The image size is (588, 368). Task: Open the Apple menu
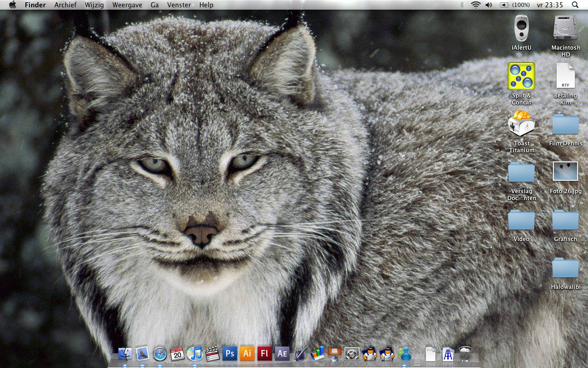click(12, 5)
